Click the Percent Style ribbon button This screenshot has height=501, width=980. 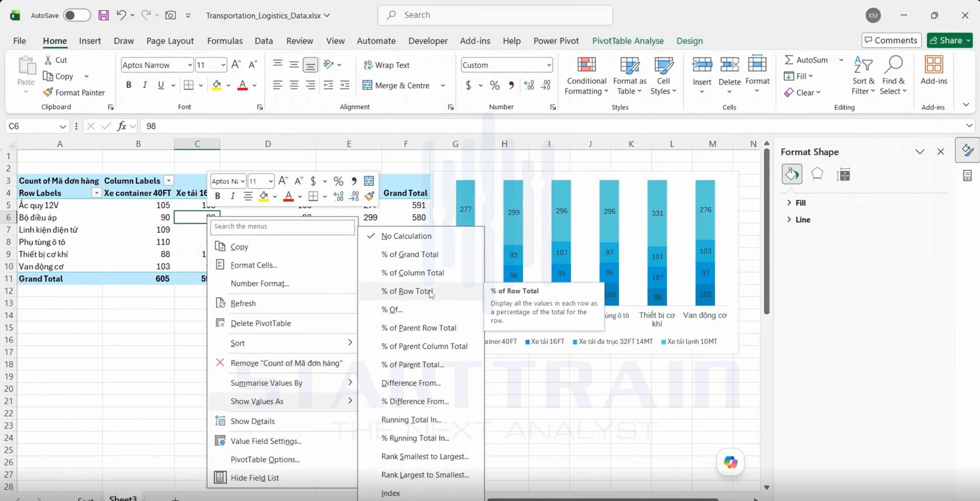495,85
